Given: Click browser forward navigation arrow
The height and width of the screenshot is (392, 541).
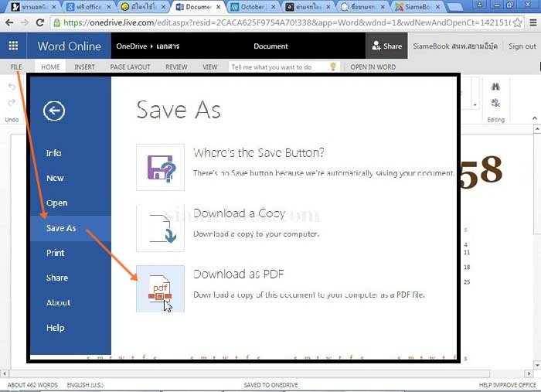Looking at the screenshot, I should tap(25, 22).
